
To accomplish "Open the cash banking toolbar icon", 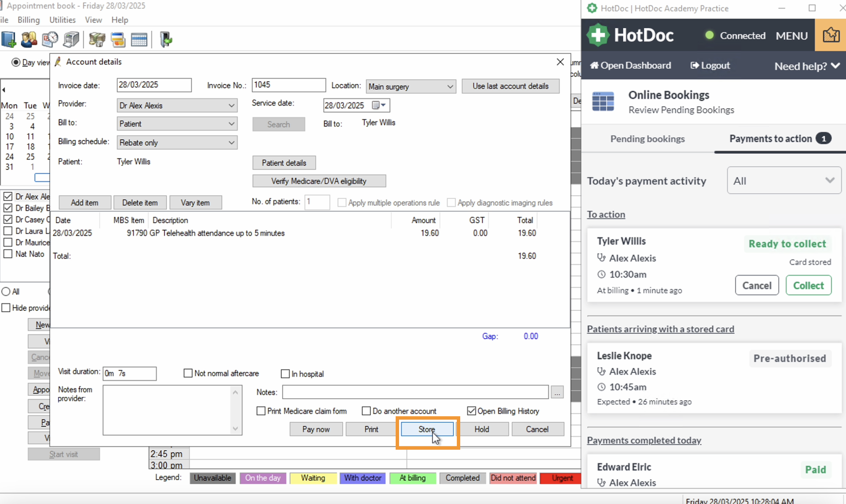I will pyautogui.click(x=97, y=40).
